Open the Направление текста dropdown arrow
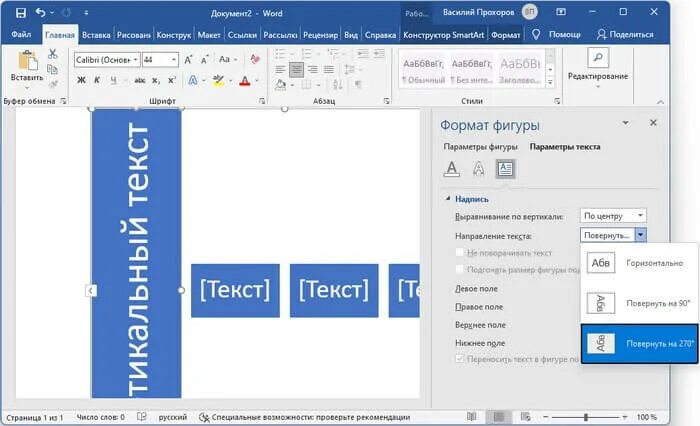Screen dimensions: 700x426 coord(641,235)
